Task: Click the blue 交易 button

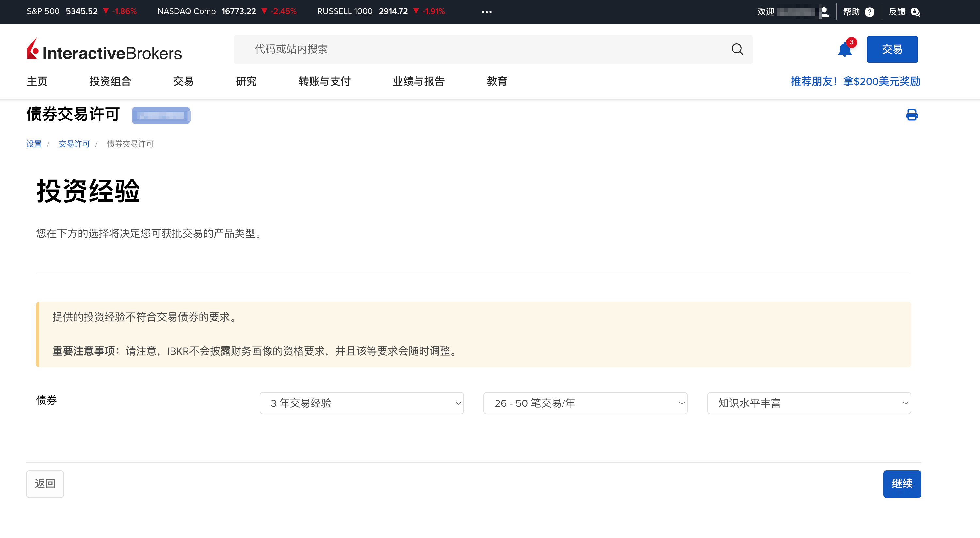Action: (x=892, y=49)
